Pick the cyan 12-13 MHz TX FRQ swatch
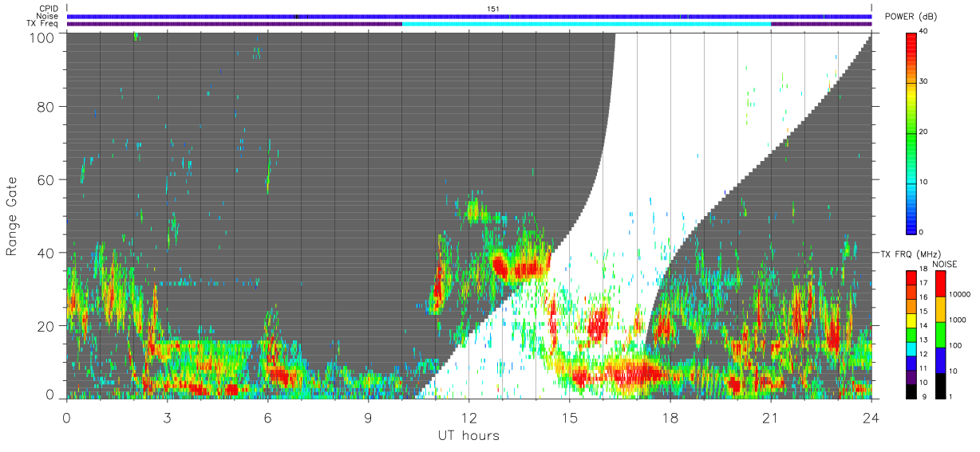 (911, 348)
